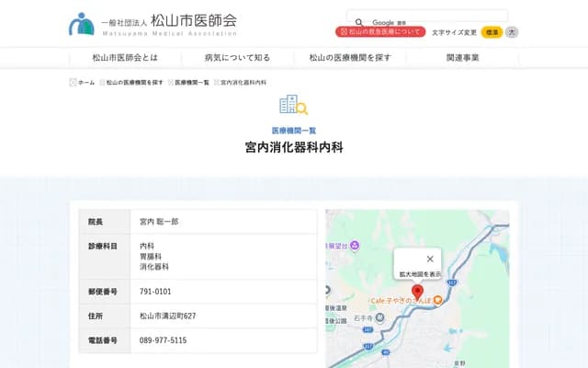Click 拡大地図を表示 link on map
The height and width of the screenshot is (368, 588).
[419, 274]
